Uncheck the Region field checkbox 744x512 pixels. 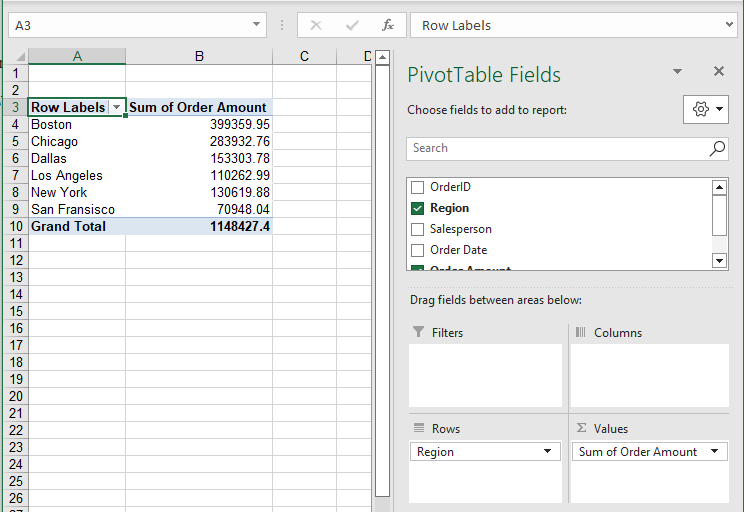(x=418, y=208)
